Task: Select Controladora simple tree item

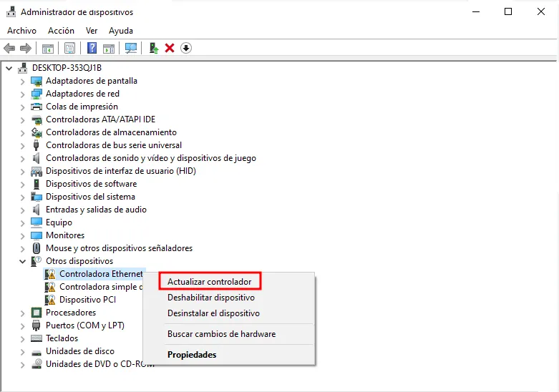Action: pos(101,287)
